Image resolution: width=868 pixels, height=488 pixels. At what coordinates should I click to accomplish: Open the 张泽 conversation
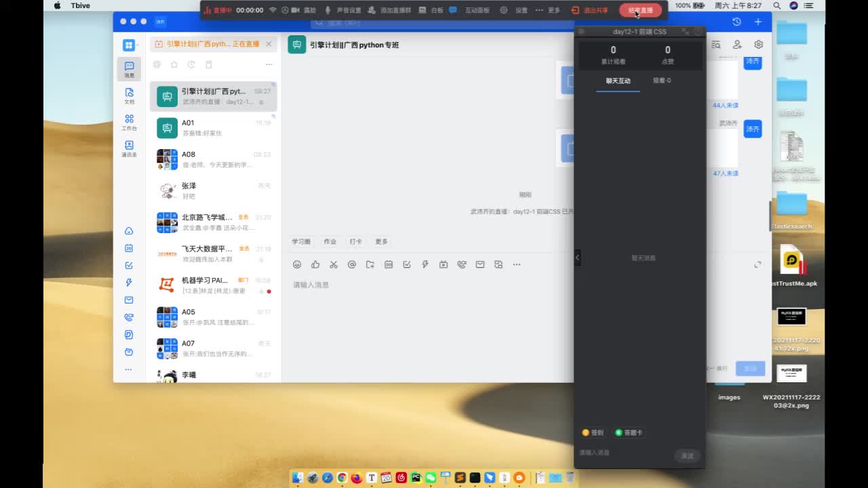click(x=214, y=190)
